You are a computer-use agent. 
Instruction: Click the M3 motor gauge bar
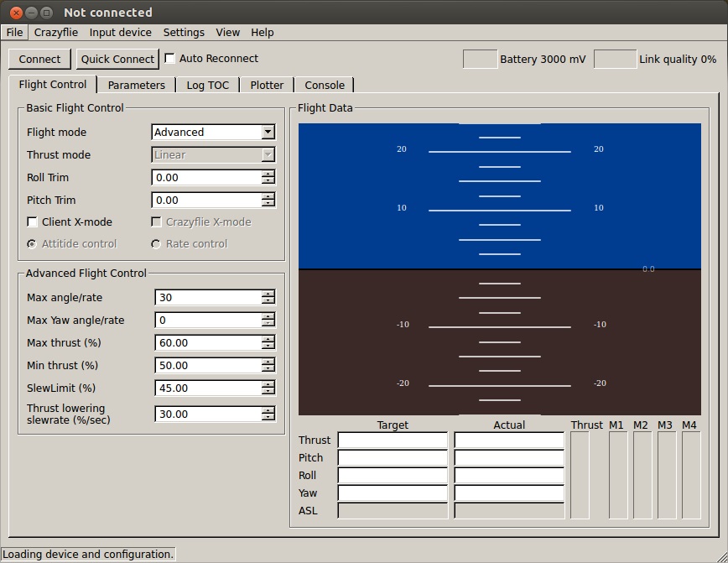(x=667, y=475)
